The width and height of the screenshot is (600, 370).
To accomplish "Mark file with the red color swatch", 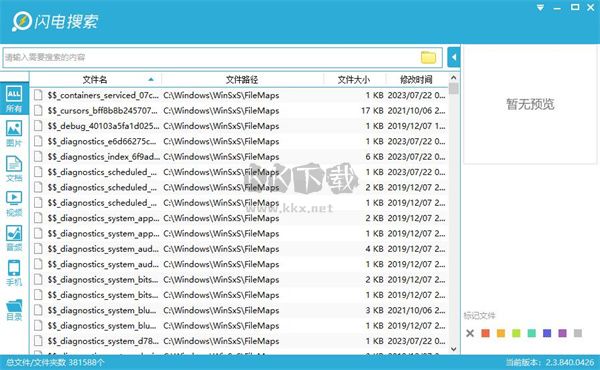I will 486,333.
